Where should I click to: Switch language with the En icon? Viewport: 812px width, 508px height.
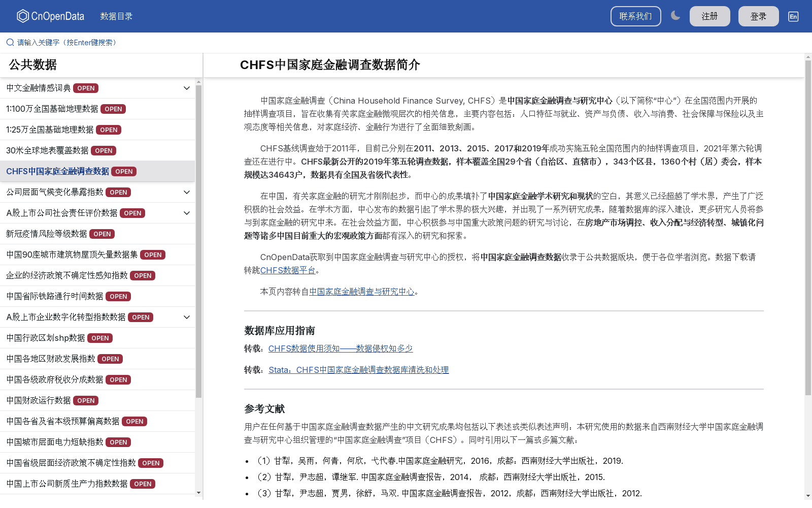click(x=793, y=16)
